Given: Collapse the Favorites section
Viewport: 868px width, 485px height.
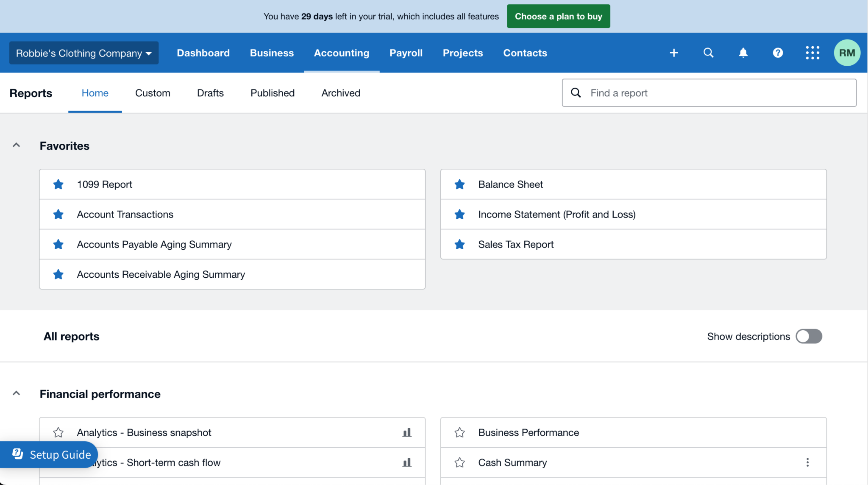Looking at the screenshot, I should (16, 145).
